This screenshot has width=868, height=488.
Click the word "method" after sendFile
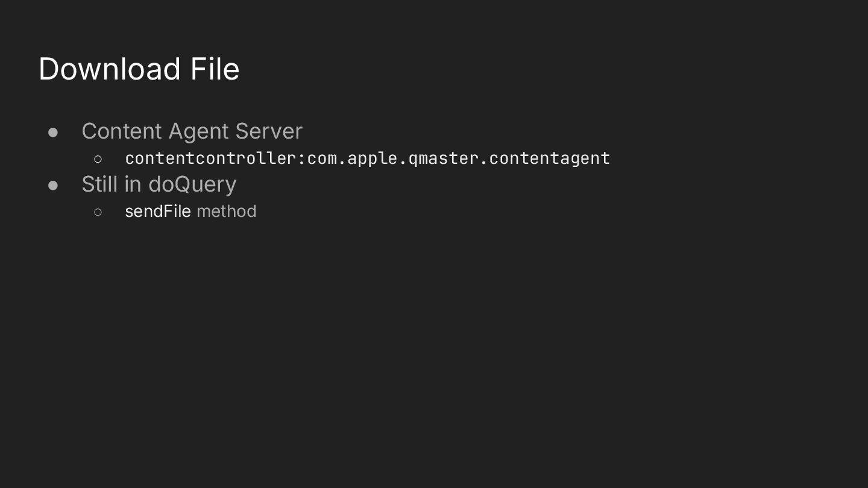pos(227,211)
